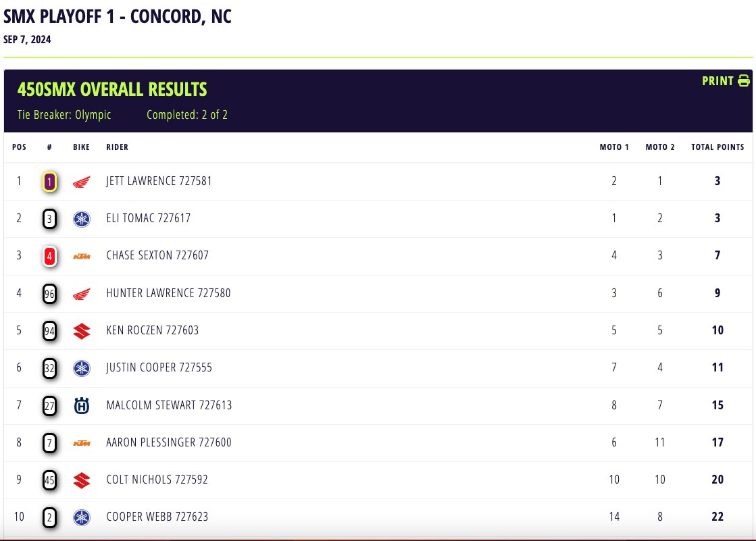Click the red number 4 plate badge
756x541 pixels.
point(49,256)
